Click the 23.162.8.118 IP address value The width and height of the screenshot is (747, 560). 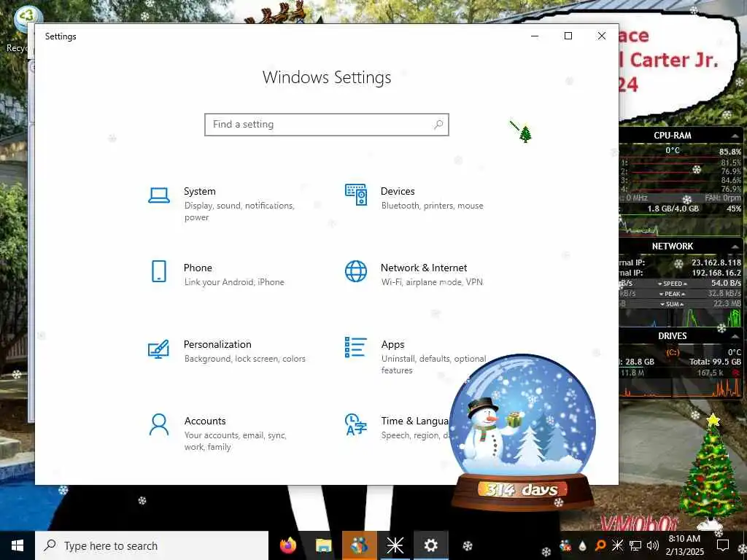[716, 262]
